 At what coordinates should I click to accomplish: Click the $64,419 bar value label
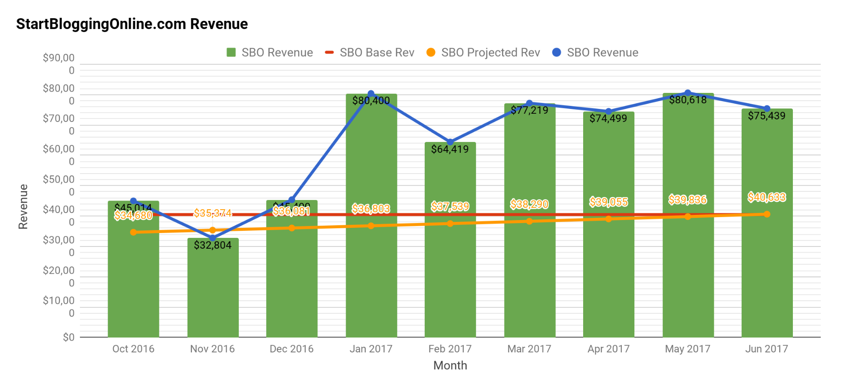tap(450, 149)
